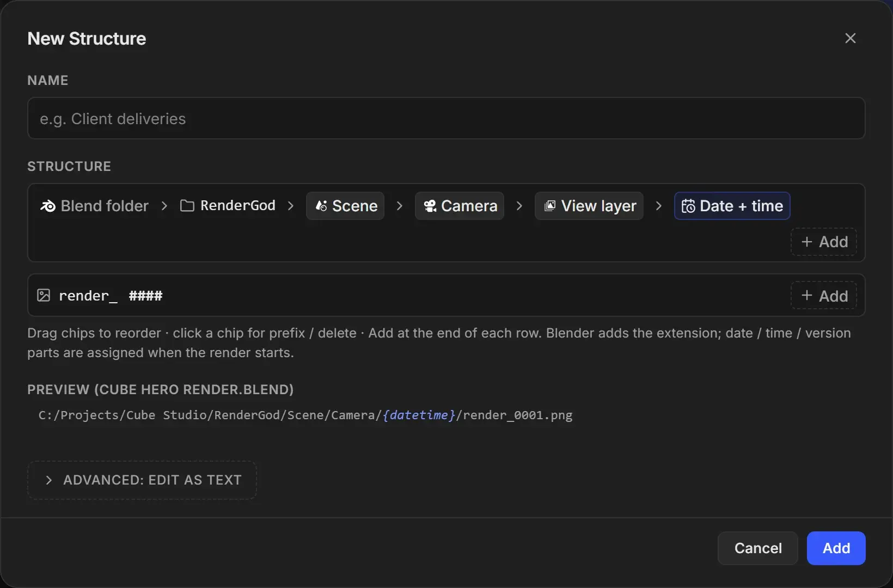Image resolution: width=893 pixels, height=588 pixels.
Task: Click the Preview (Cube Hero Render.blend) heading
Action: 161,390
